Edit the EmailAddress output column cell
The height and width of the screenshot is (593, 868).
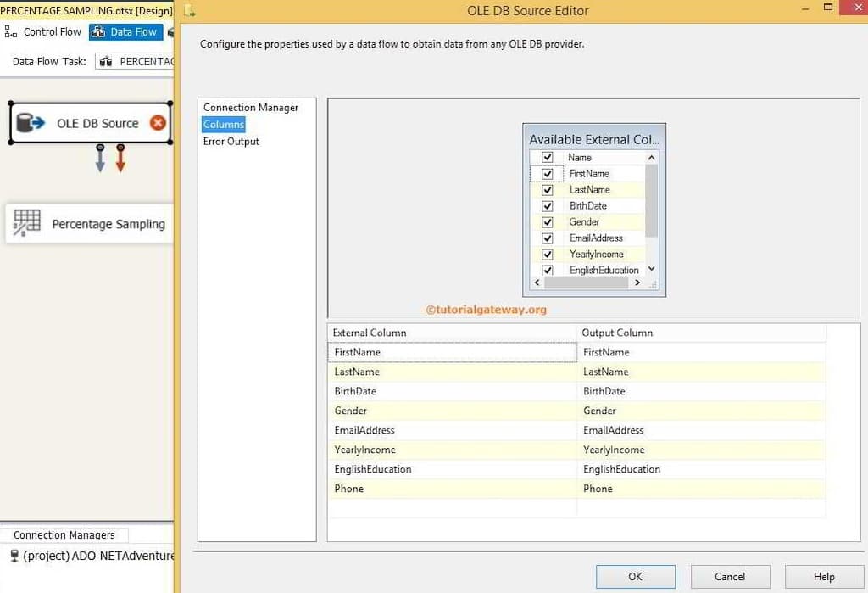702,430
